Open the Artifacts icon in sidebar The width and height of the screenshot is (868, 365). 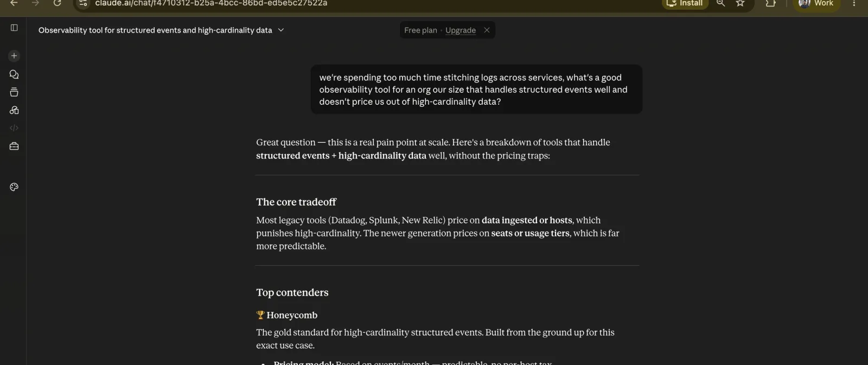14,110
